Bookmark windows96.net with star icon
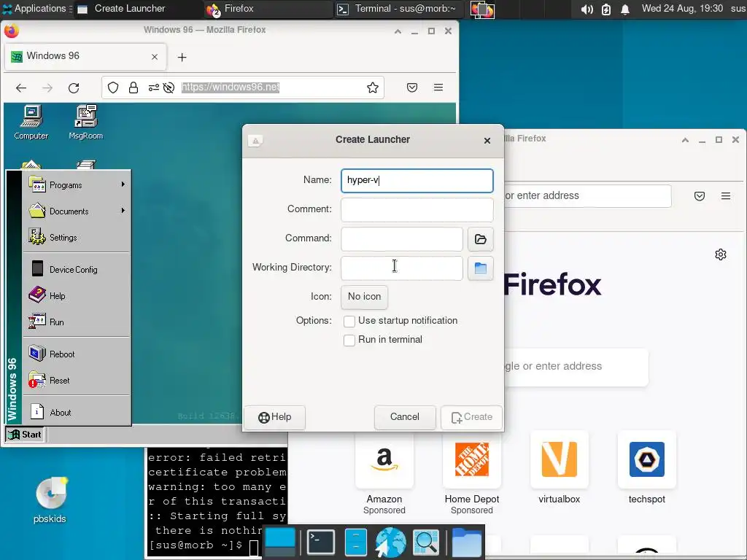The height and width of the screenshot is (560, 747). [x=373, y=87]
